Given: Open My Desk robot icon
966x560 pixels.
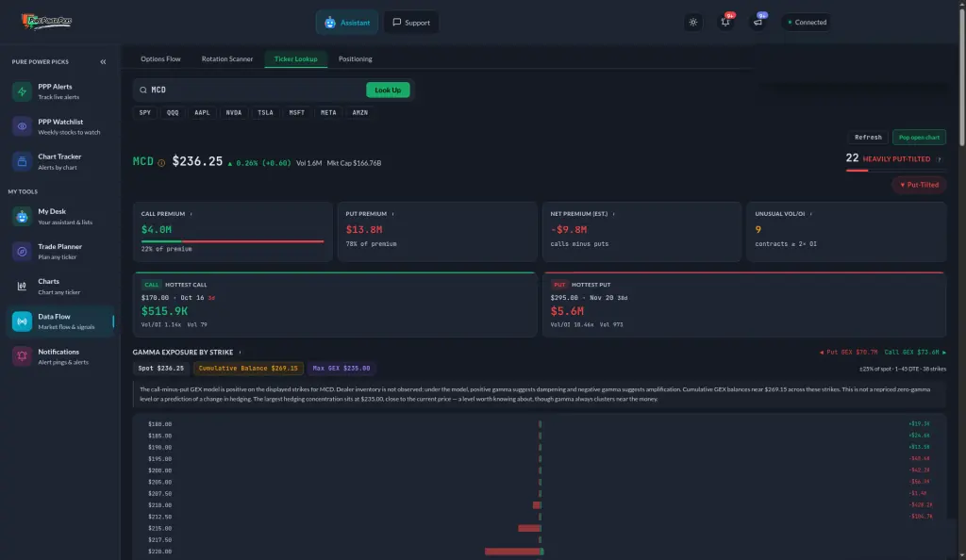Looking at the screenshot, I should coord(23,217).
